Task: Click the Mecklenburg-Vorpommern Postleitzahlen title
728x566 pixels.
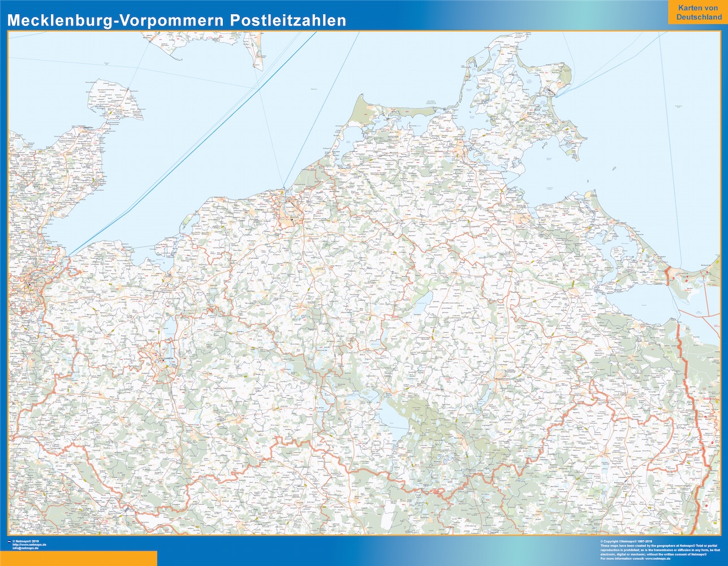Action: (176, 20)
